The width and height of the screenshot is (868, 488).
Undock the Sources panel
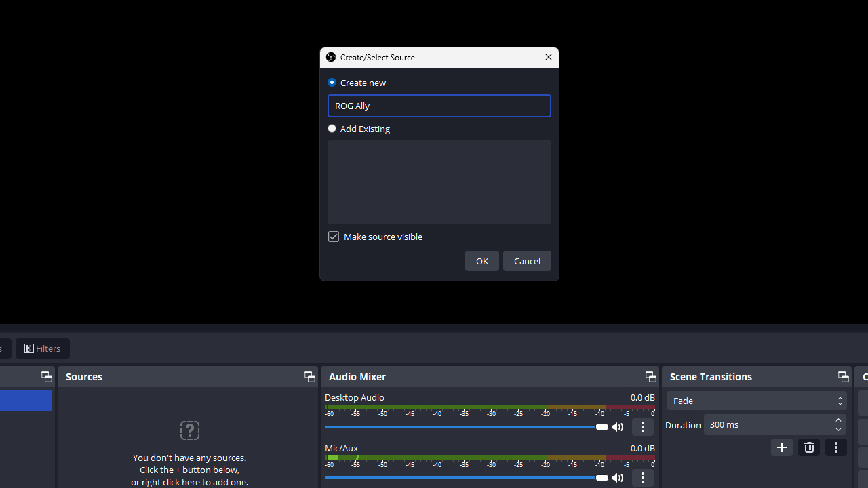[x=309, y=377]
